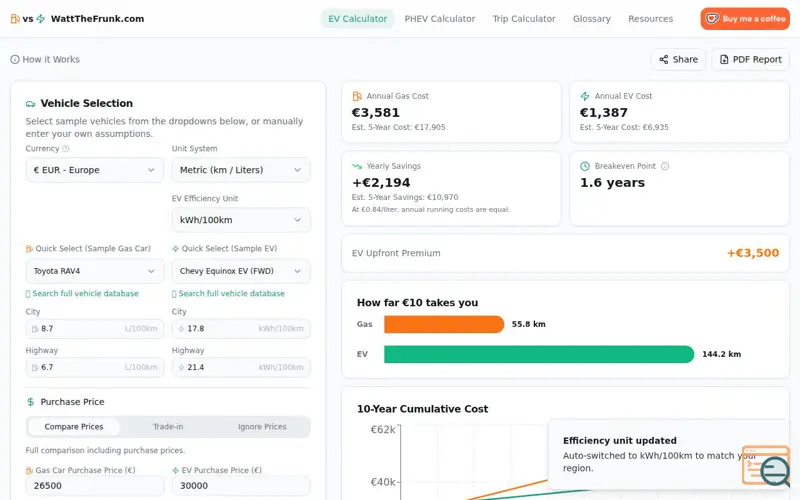This screenshot has height=500, width=800.
Task: Click the car icon beside Vehicle Selection
Action: pos(31,104)
